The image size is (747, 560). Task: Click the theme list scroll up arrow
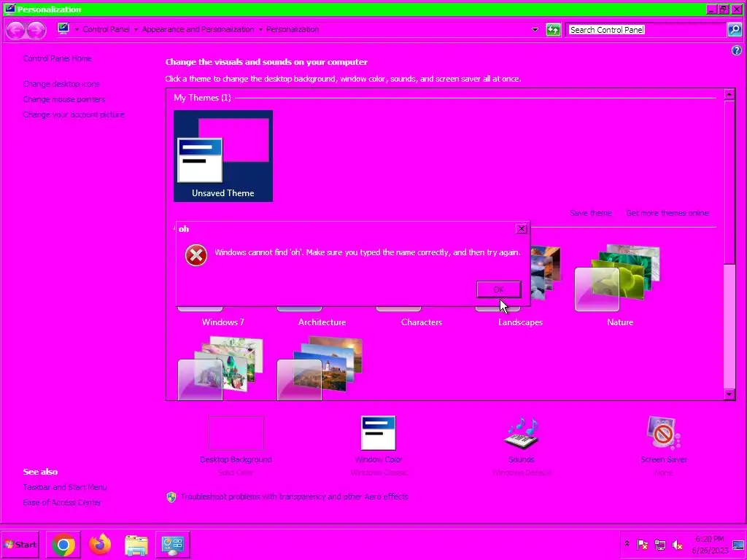pyautogui.click(x=729, y=94)
